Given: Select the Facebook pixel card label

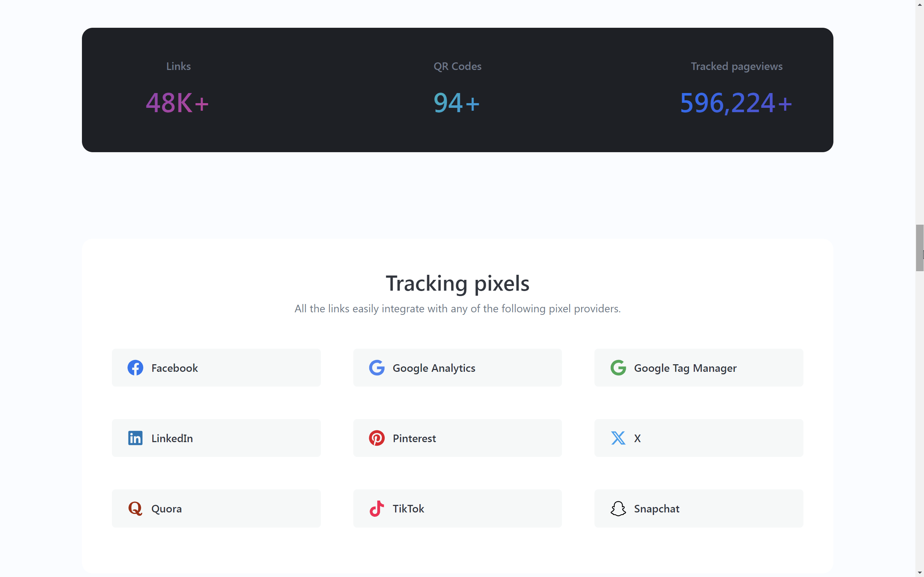Looking at the screenshot, I should [x=174, y=368].
